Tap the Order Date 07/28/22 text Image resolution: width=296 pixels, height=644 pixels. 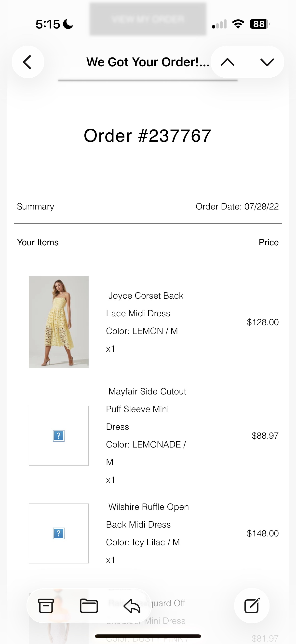[x=237, y=207]
